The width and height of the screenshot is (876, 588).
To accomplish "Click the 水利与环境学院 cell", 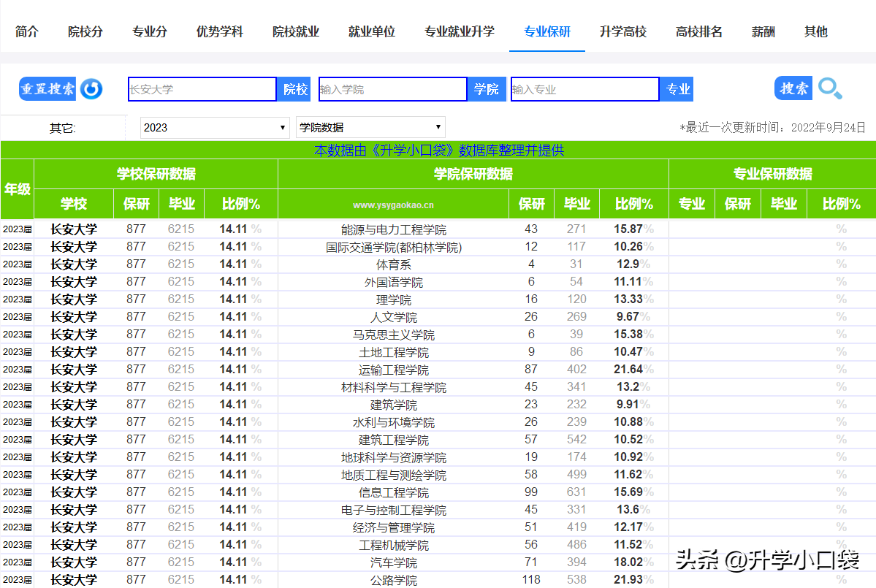I will click(393, 422).
